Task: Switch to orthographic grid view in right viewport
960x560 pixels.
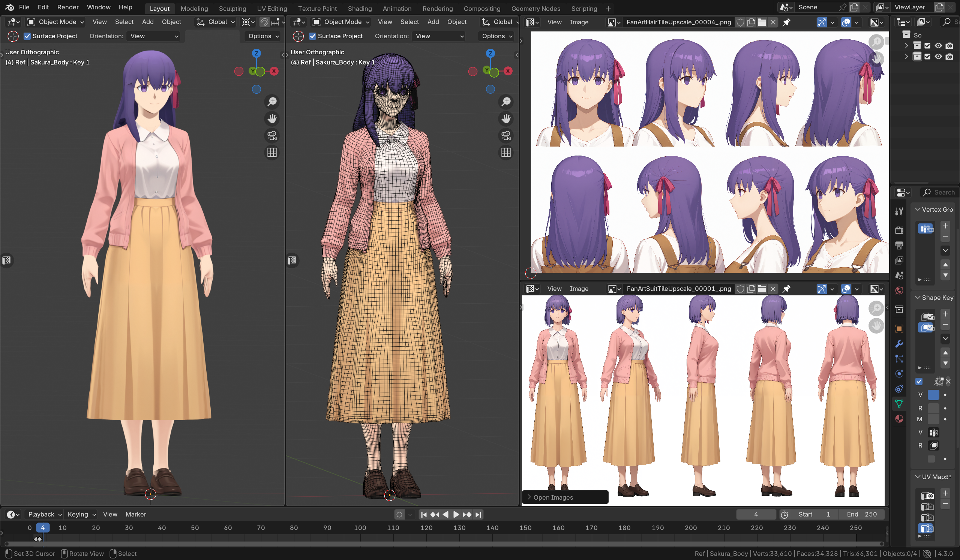Action: point(506,153)
